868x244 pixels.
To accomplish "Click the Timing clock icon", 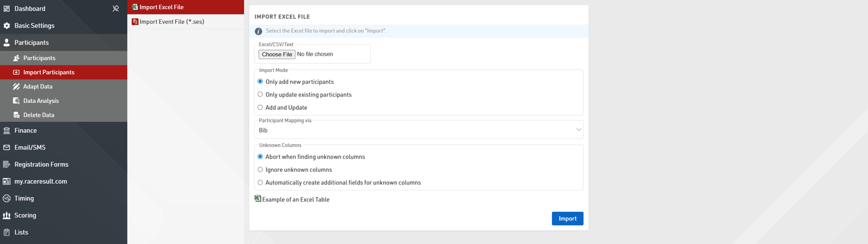I will (7, 198).
